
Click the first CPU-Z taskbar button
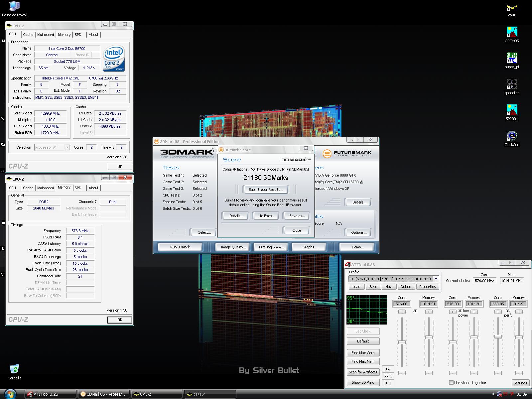tap(157, 394)
